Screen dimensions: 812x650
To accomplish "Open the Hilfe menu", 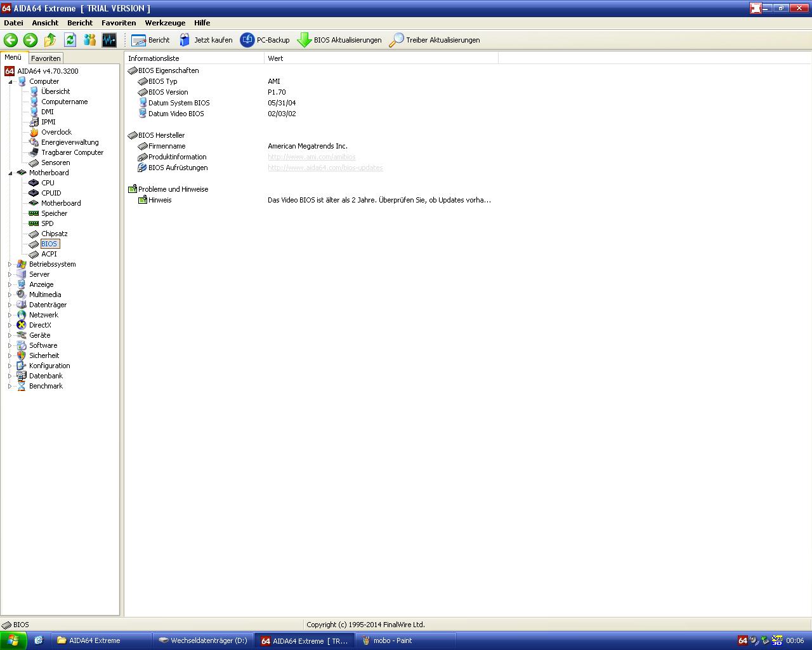I will pos(202,23).
